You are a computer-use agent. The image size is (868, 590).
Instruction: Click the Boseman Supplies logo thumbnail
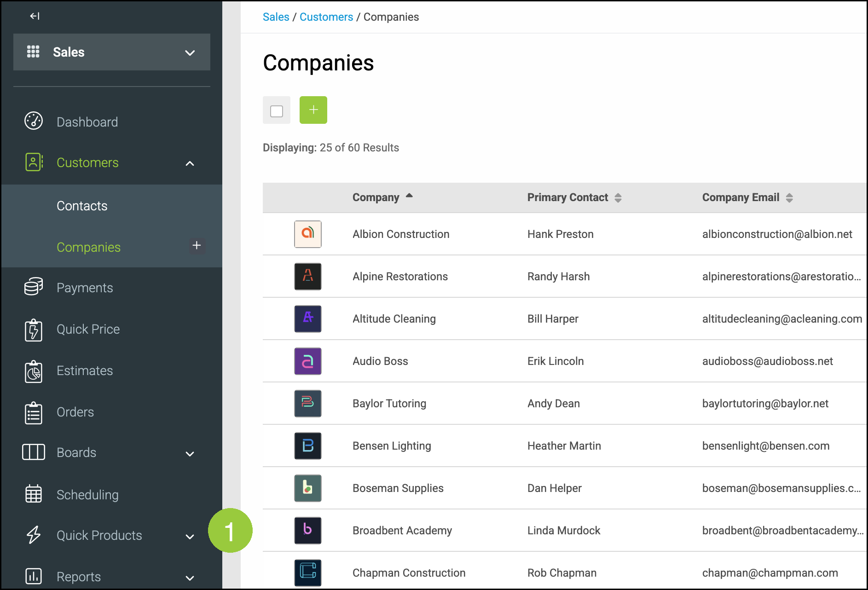coord(308,488)
